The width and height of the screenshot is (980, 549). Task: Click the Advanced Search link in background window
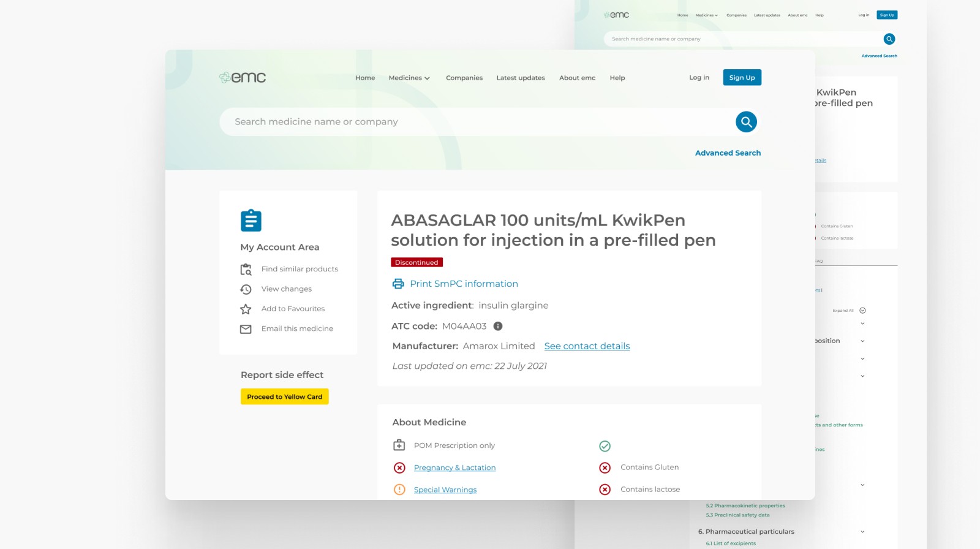click(879, 56)
